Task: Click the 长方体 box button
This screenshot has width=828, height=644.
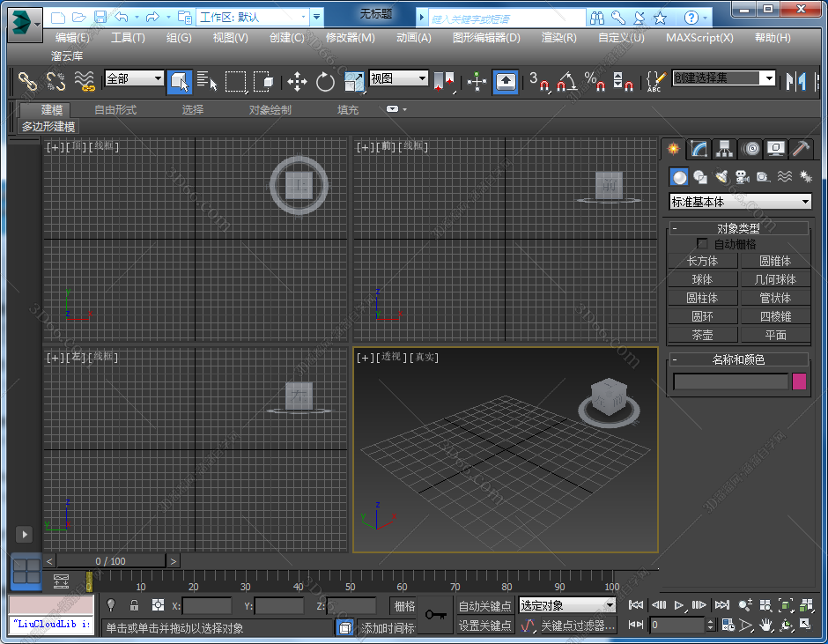Action: coord(702,261)
